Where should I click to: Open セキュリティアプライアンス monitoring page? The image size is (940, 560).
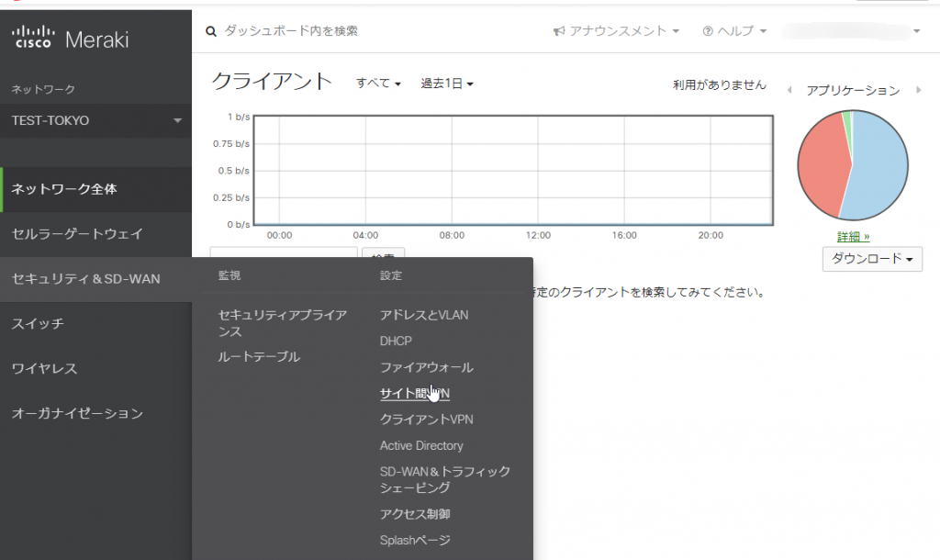pos(283,323)
